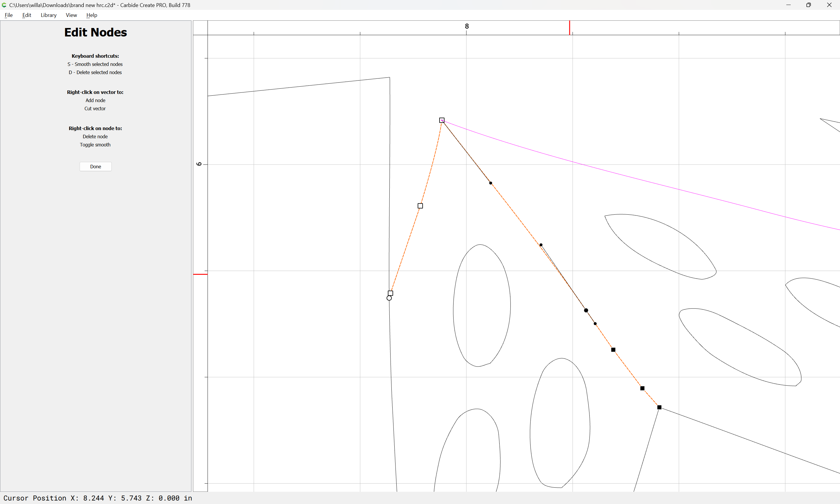The width and height of the screenshot is (840, 504).
Task: Click the 'Cut vector' text in the panel
Action: (95, 108)
